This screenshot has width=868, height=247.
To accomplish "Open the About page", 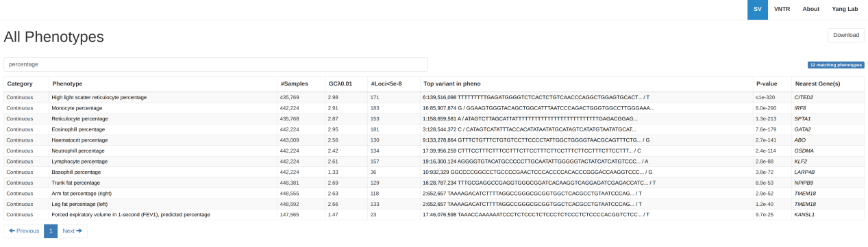I will [810, 9].
